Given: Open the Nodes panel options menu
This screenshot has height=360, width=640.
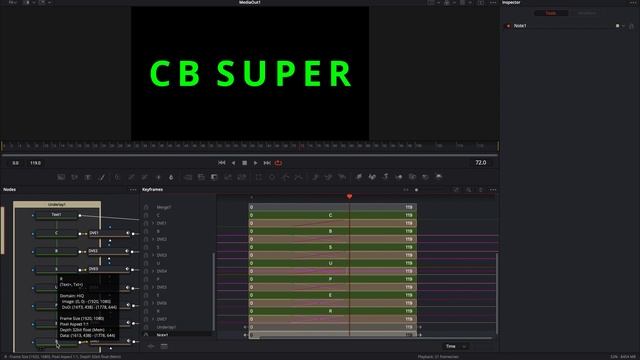Looking at the screenshot, I should 133,190.
